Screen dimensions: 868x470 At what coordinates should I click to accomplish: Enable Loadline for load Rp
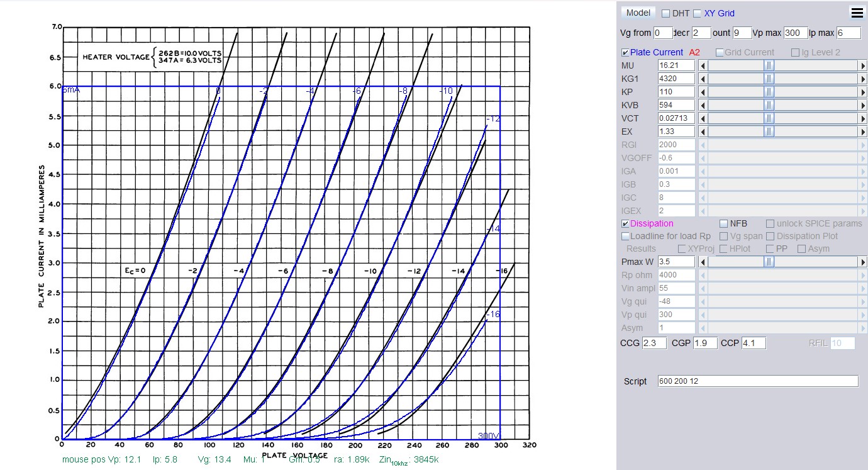625,236
